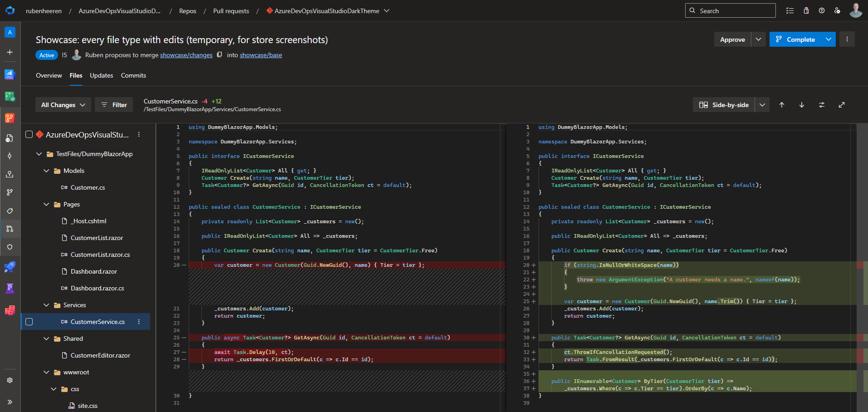Open the Pipelines rocket icon
The height and width of the screenshot is (412, 868).
[10, 267]
